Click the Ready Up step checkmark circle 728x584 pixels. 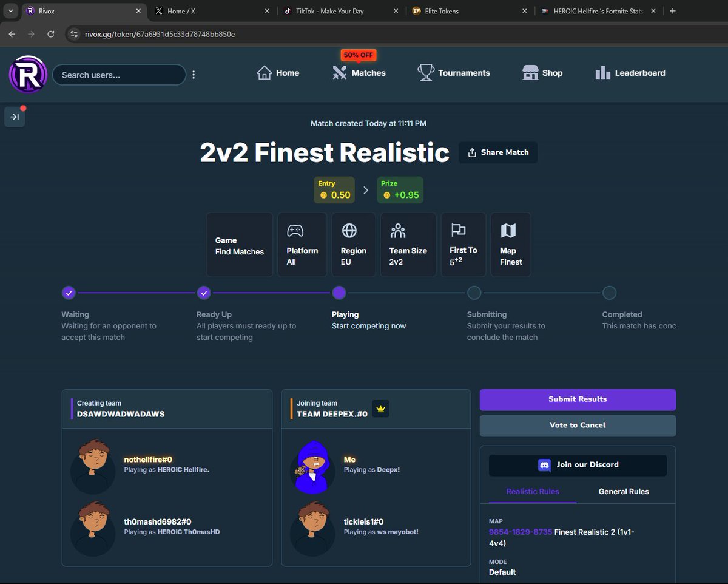tap(204, 293)
